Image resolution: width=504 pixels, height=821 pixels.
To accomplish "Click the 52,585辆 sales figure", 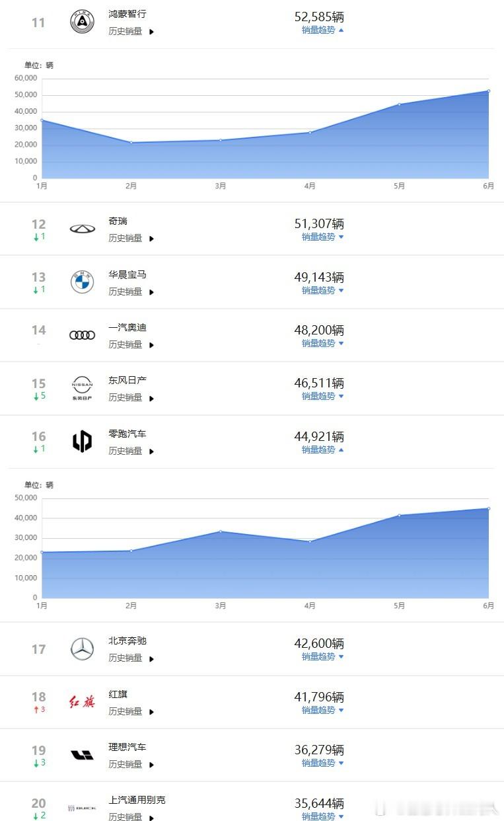I will [319, 17].
